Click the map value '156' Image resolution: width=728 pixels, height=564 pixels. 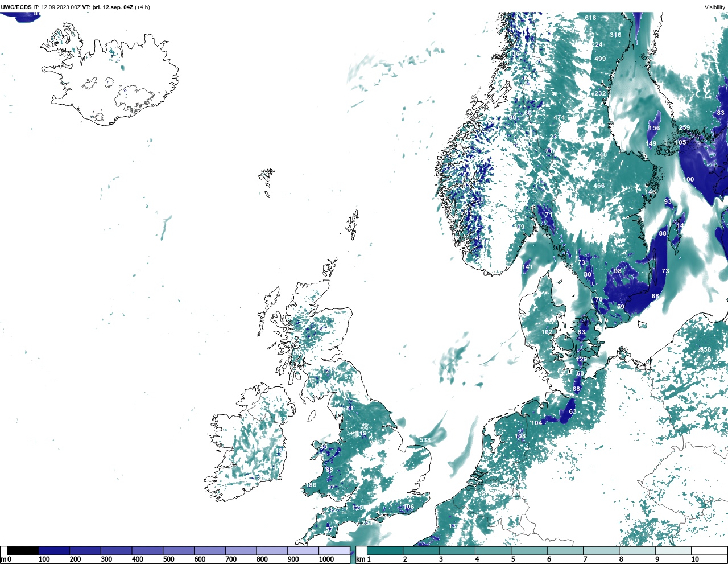point(655,129)
